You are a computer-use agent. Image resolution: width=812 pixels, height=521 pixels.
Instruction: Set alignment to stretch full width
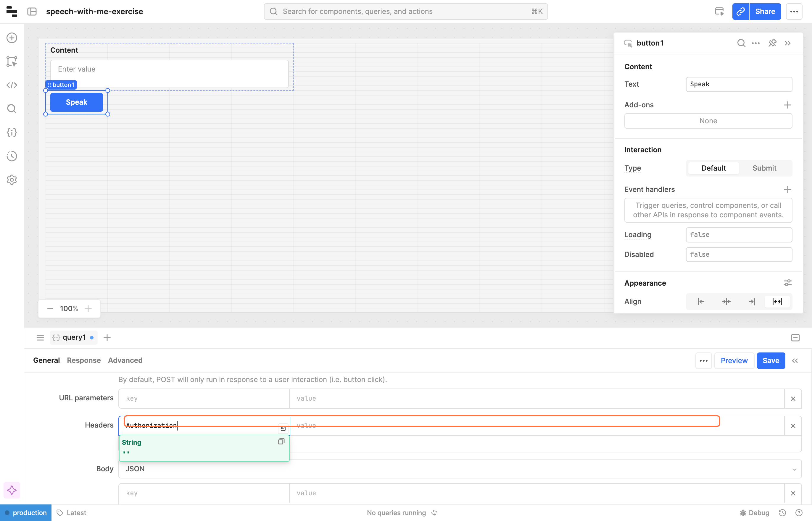click(x=777, y=301)
